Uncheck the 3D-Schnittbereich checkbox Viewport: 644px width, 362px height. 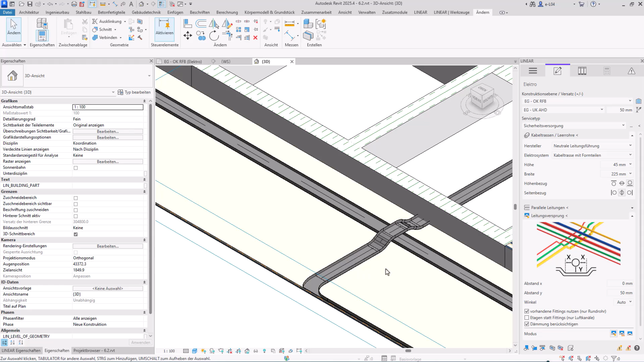pyautogui.click(x=76, y=234)
